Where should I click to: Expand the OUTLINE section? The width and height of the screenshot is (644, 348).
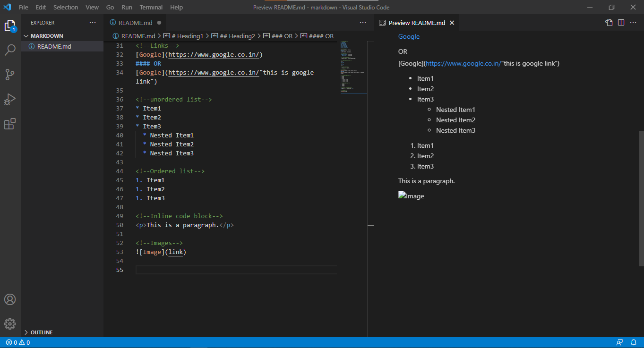pyautogui.click(x=42, y=332)
